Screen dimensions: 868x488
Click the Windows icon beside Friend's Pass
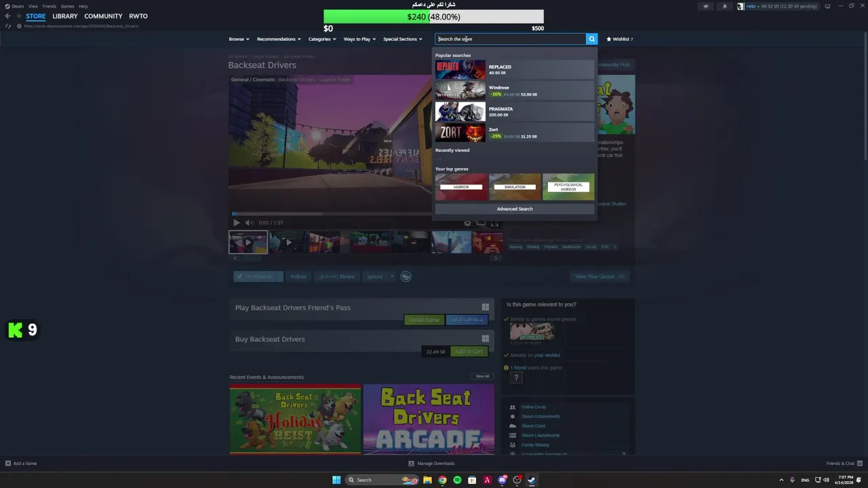(x=485, y=308)
